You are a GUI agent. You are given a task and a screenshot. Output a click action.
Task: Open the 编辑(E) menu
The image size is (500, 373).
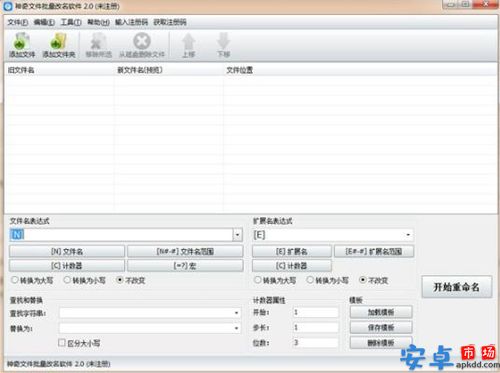tap(44, 22)
